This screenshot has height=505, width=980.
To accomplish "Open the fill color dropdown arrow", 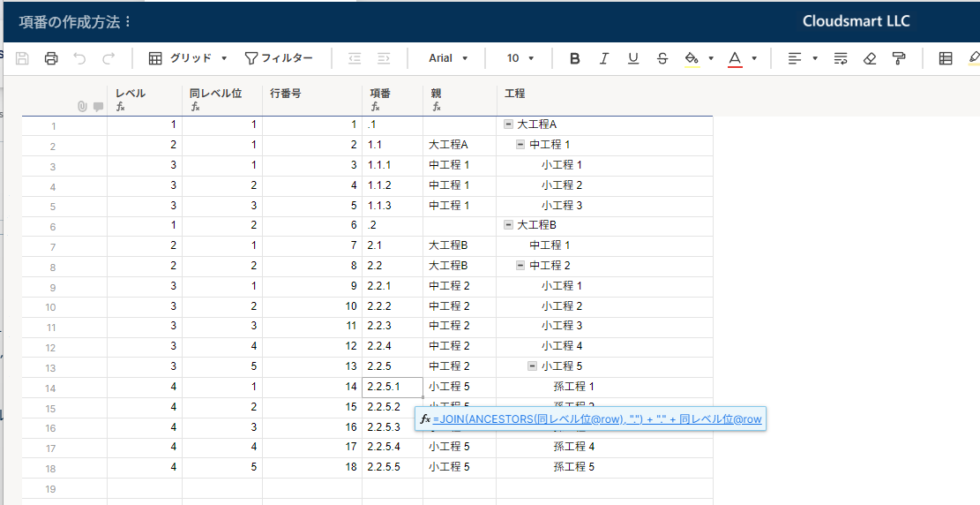I will pyautogui.click(x=711, y=58).
